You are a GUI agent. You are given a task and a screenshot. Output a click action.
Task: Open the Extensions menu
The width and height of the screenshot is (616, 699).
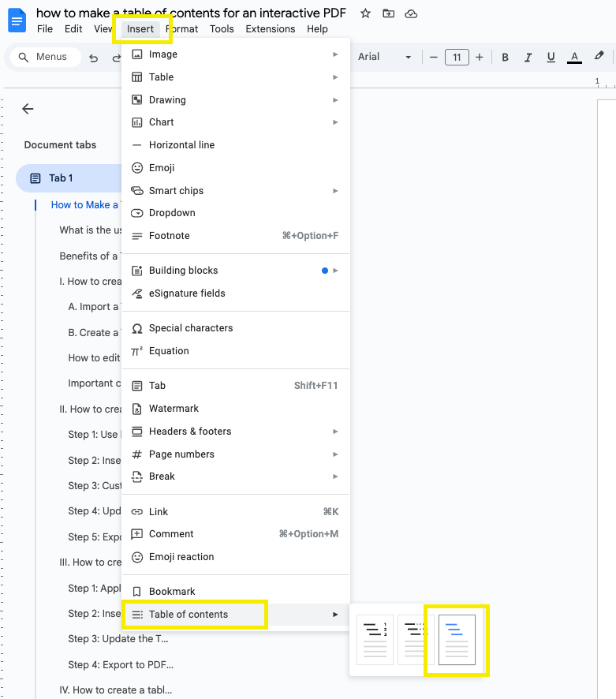[270, 29]
